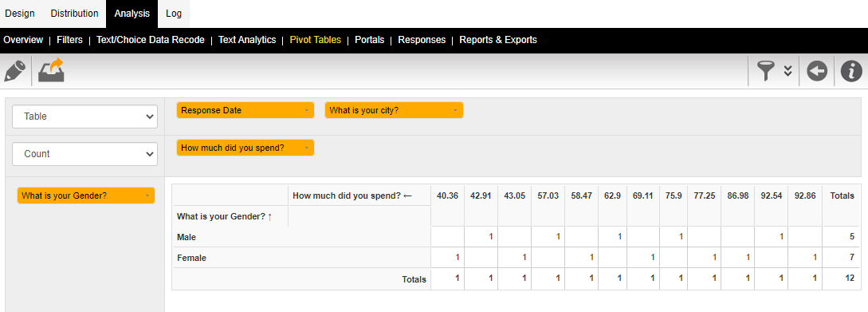Expand the 'What is your city?' field arrow
868x312 pixels.
[455, 110]
